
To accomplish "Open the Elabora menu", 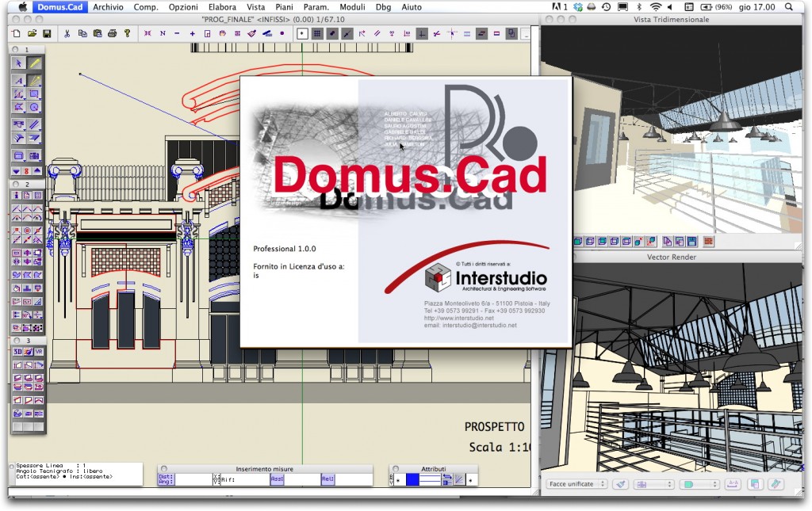I will click(x=222, y=6).
